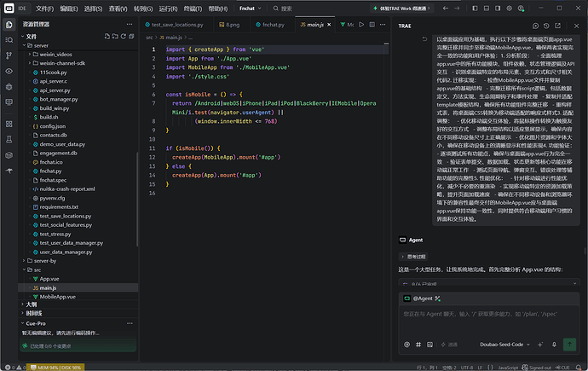Screen dimensions: 588x371
Task: Toggle the IDE mode switch at top left
Action: tap(15, 9)
